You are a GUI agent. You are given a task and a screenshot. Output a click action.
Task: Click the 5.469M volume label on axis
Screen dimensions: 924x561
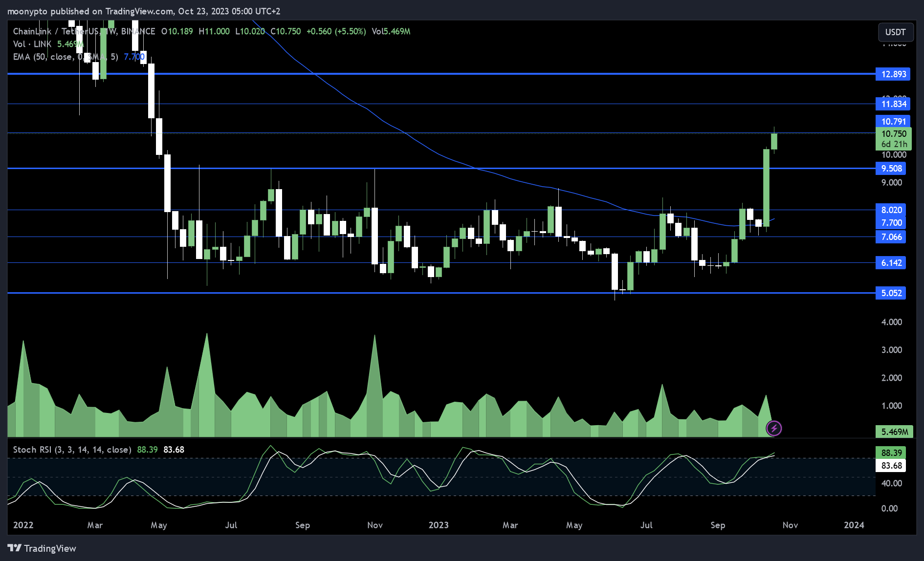click(894, 432)
